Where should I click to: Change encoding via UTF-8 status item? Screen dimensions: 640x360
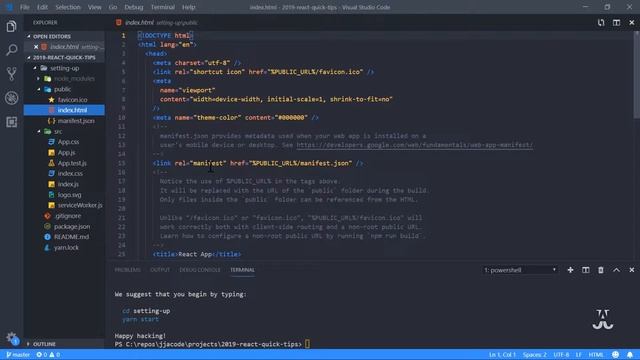tap(561, 355)
